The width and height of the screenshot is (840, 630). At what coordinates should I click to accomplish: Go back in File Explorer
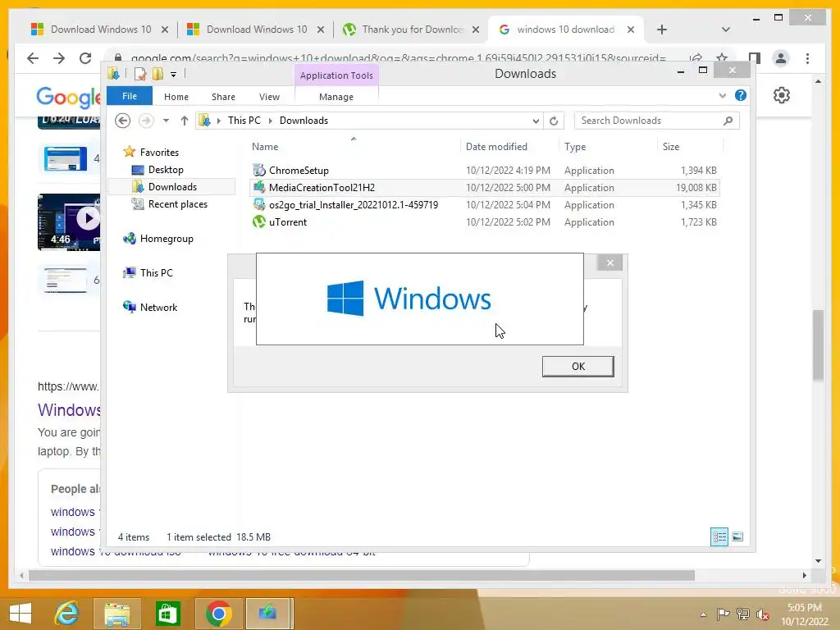click(x=123, y=121)
